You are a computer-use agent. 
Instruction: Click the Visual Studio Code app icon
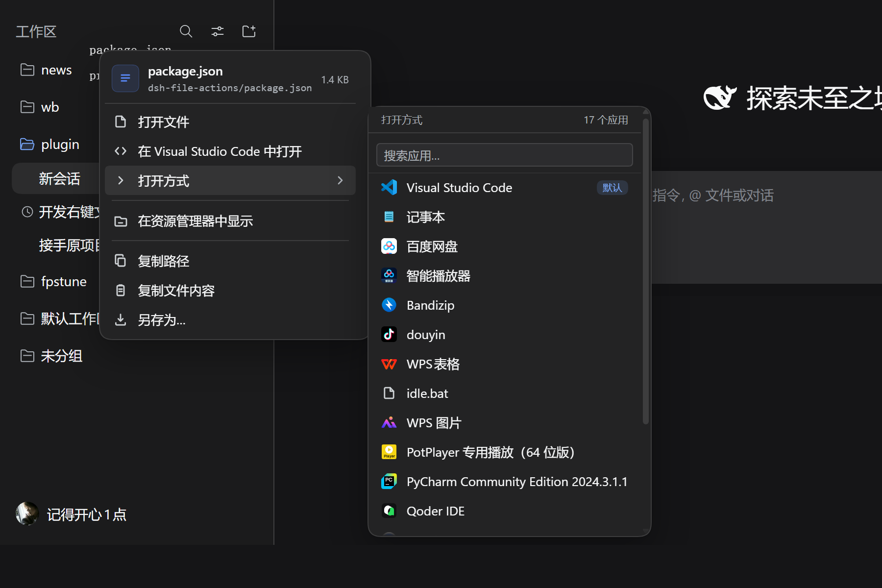[389, 187]
